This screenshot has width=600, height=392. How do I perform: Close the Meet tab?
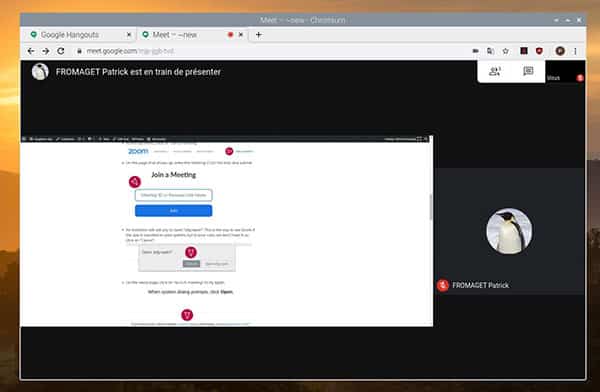tap(241, 35)
